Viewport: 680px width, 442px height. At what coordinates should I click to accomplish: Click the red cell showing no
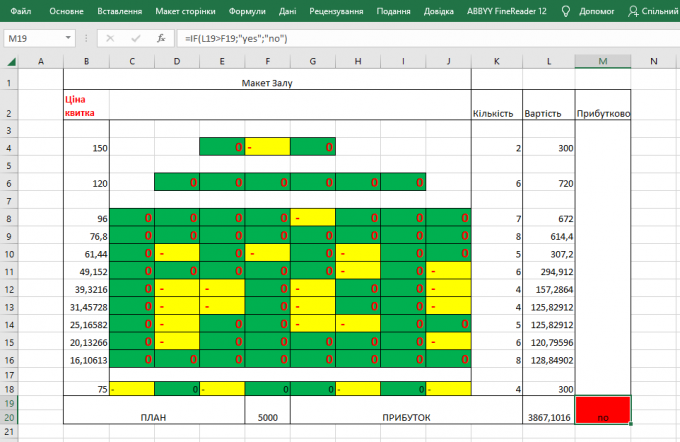tap(603, 410)
